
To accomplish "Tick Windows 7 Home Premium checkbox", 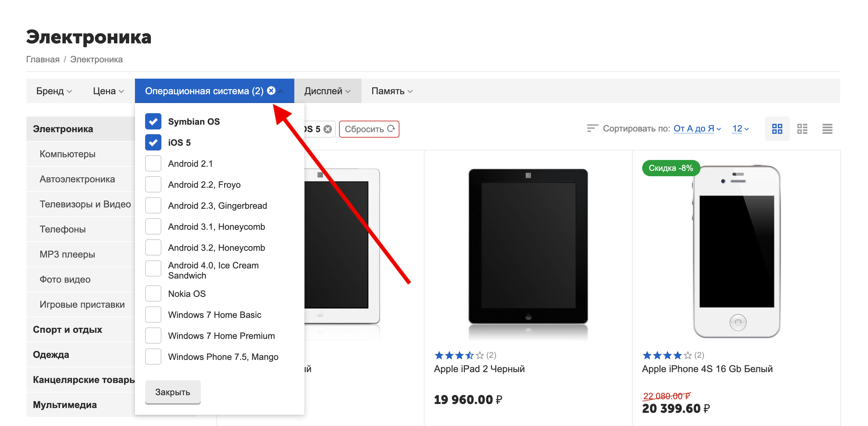I will (153, 336).
